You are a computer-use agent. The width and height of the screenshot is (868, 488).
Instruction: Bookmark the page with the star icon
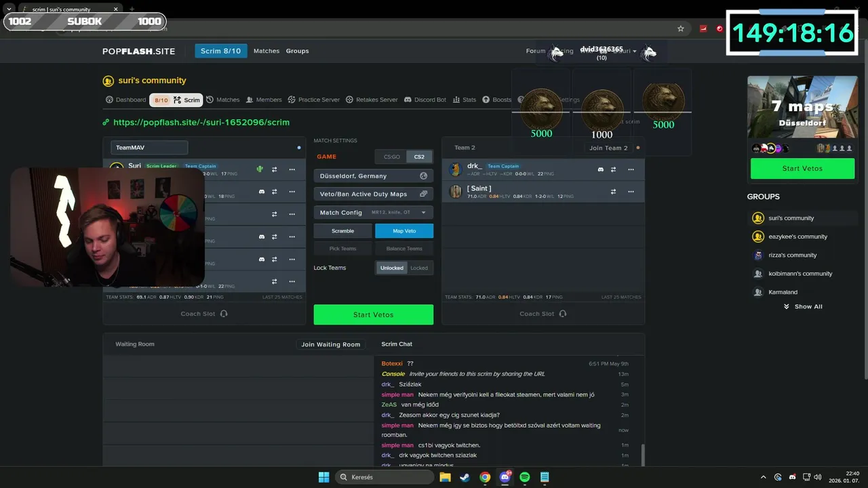tap(681, 28)
